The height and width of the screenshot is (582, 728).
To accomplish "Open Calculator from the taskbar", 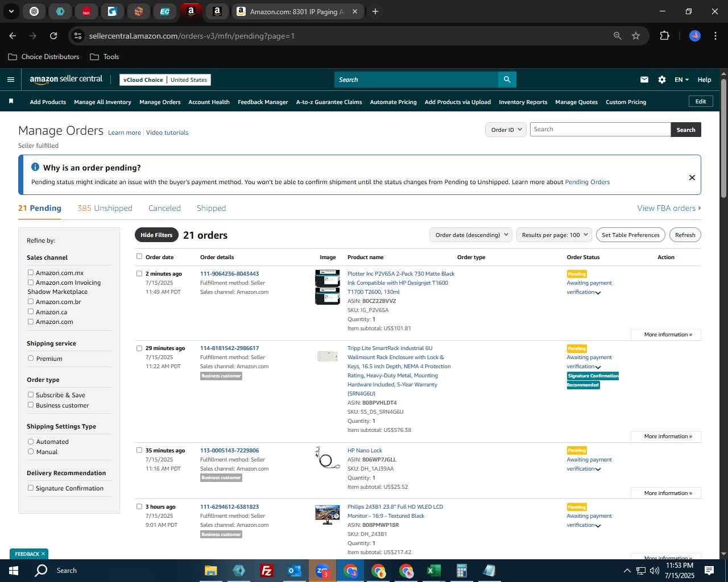I will click(462, 571).
